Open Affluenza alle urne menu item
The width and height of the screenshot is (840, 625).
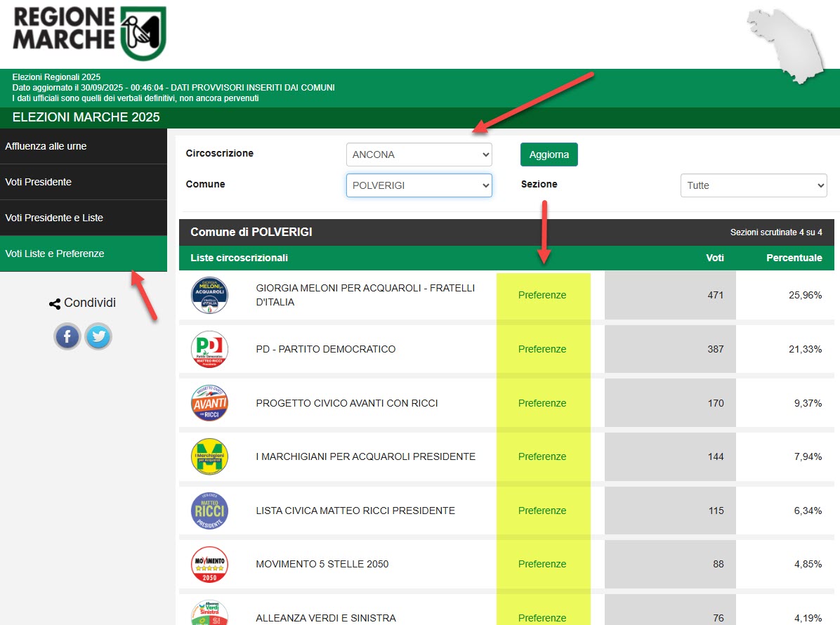[84, 146]
